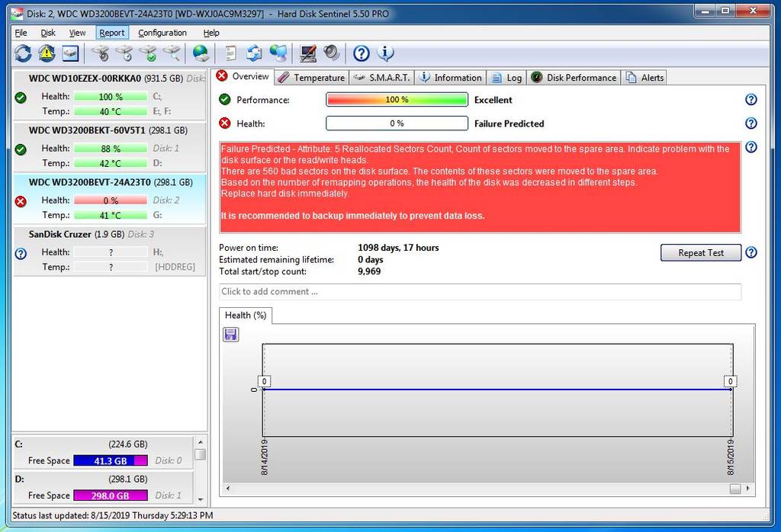
Task: Click the network computers globe icon
Action: pos(278,53)
